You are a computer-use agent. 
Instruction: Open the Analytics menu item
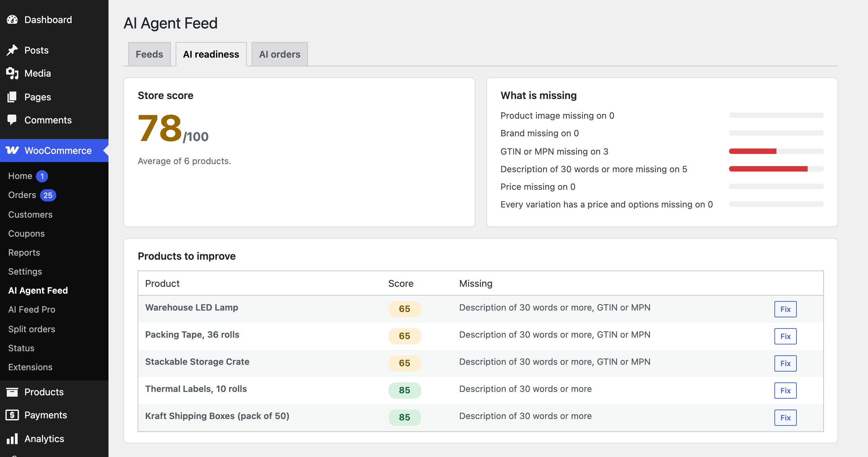click(54, 439)
